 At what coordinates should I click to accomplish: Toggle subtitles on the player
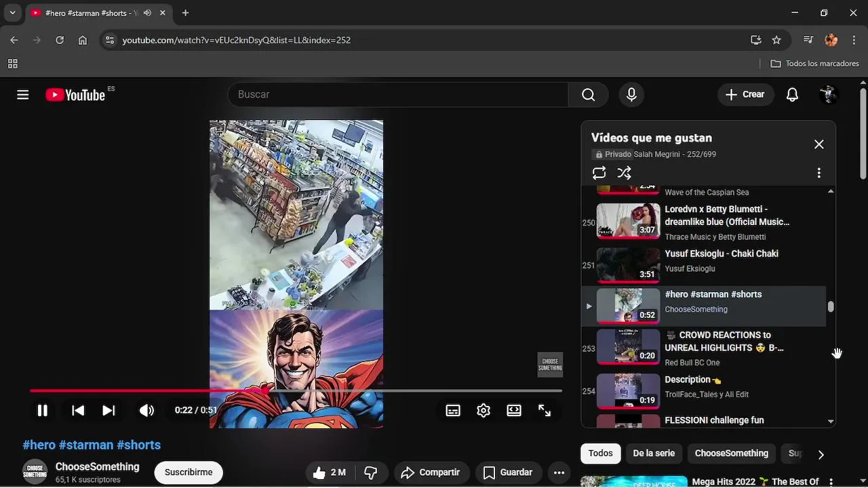(453, 410)
